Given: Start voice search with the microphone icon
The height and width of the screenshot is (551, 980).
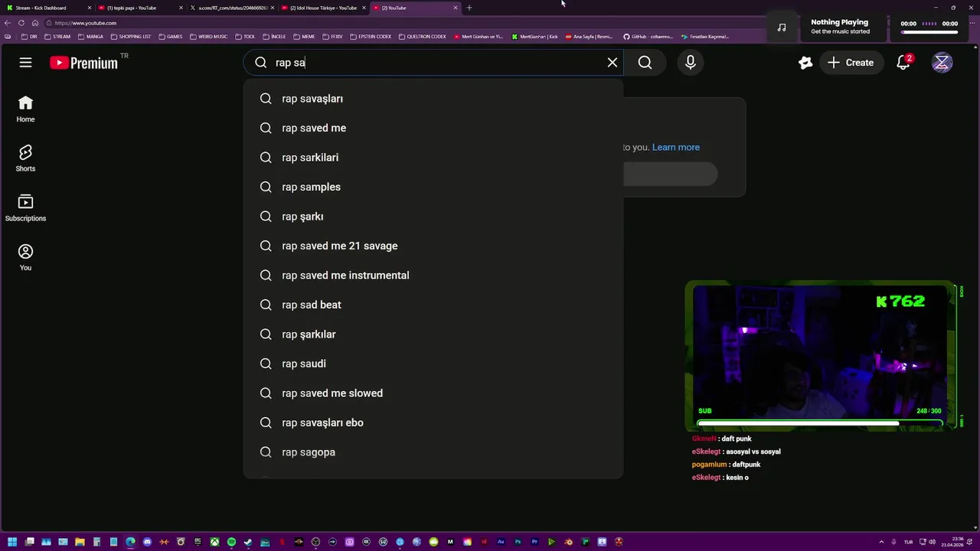Looking at the screenshot, I should coord(691,63).
